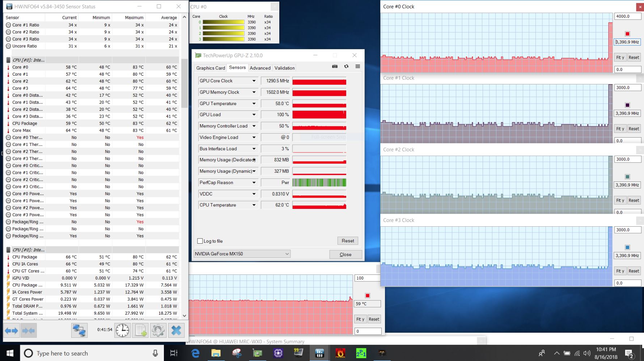Select the IA Cores Power row

click(x=92, y=292)
